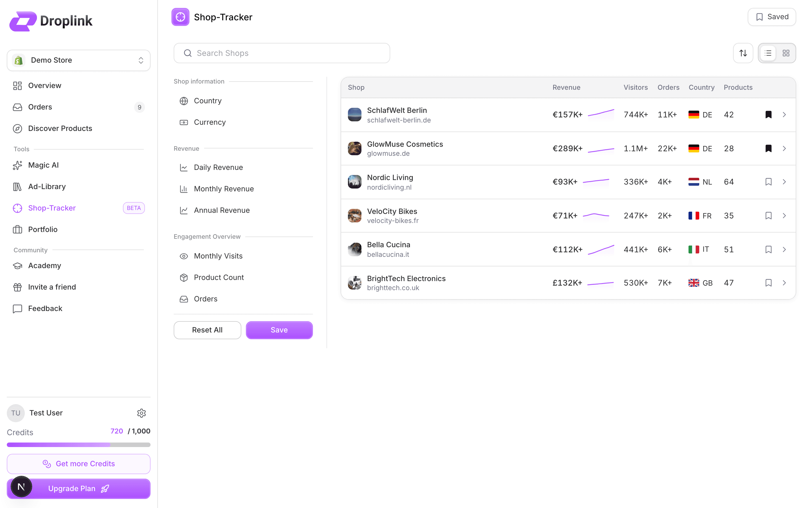The width and height of the screenshot is (812, 508).
Task: Click the Droplink logo
Action: (x=51, y=21)
